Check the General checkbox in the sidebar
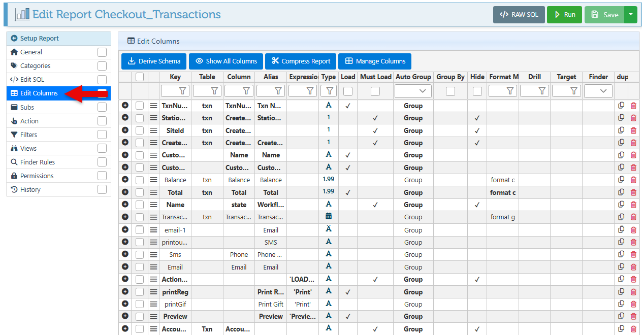The height and width of the screenshot is (335, 644). (x=102, y=52)
